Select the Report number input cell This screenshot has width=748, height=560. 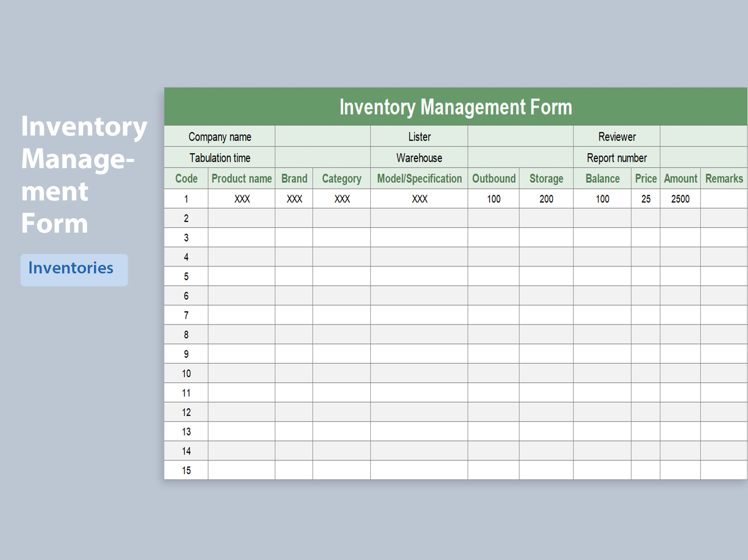704,158
